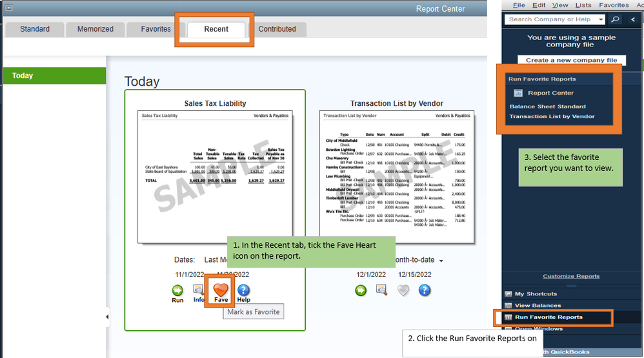Open Help for Sales Tax Liability report

[243, 291]
